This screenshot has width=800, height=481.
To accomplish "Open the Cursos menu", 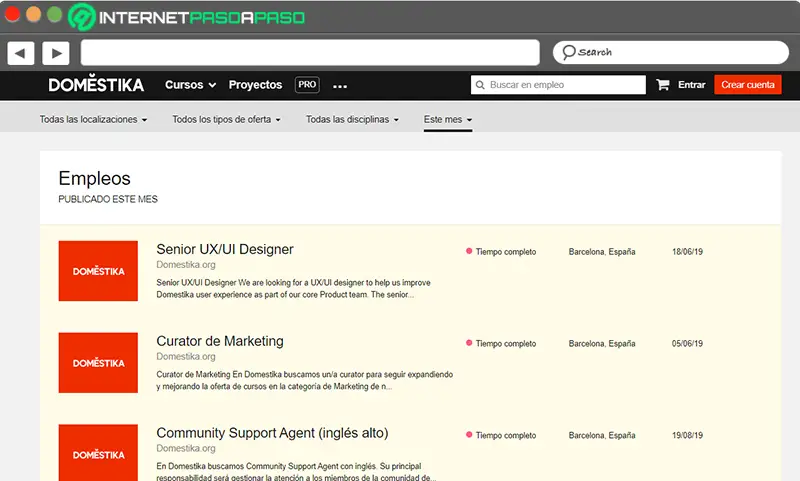I will [x=189, y=85].
